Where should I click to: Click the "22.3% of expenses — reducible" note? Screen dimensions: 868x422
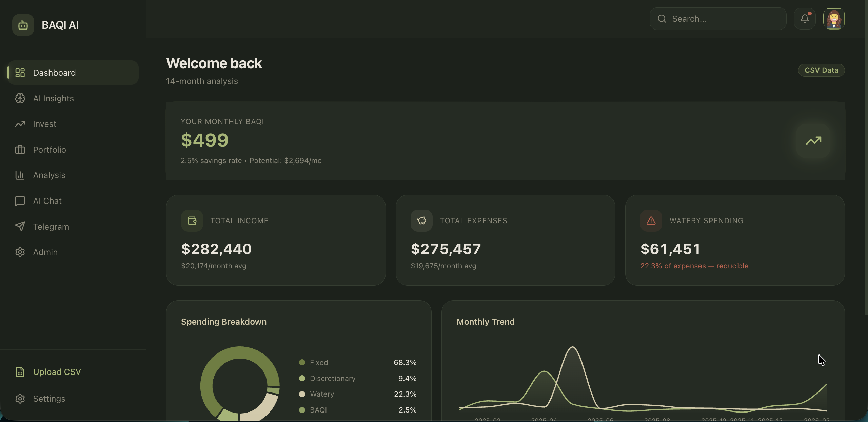point(694,266)
